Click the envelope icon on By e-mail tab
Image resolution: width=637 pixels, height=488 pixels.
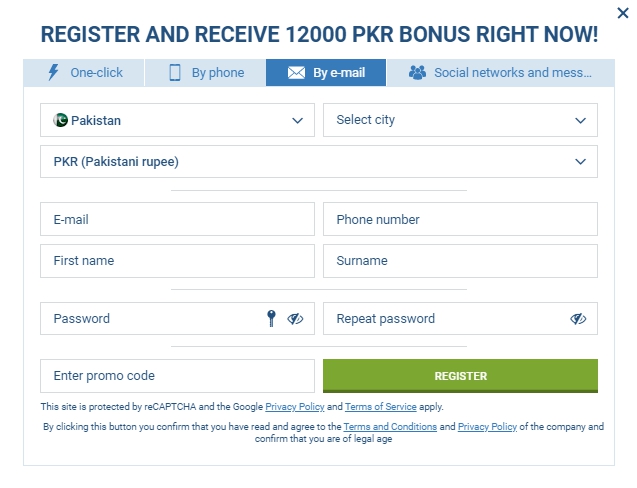coord(296,73)
